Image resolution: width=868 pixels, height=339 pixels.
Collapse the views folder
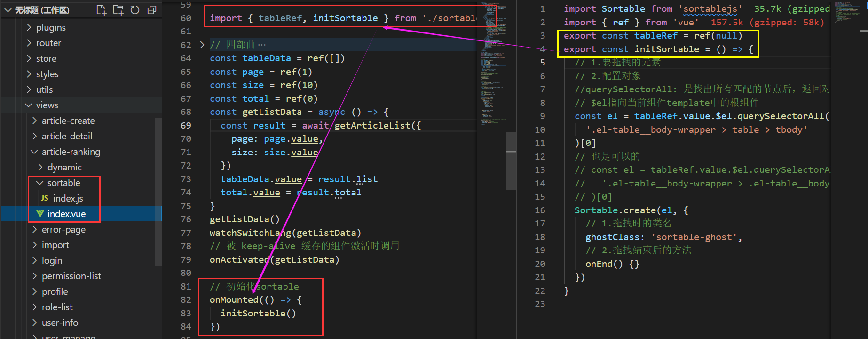[x=29, y=105]
